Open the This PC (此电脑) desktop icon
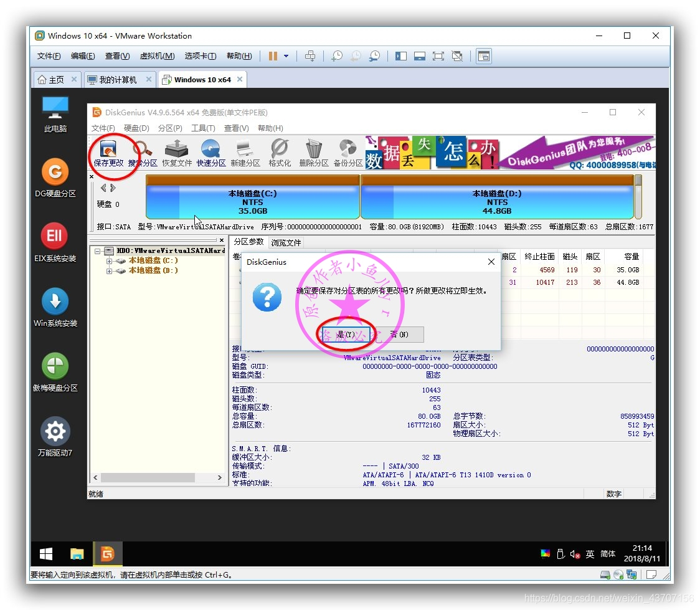The height and width of the screenshot is (610, 700). pyautogui.click(x=55, y=115)
